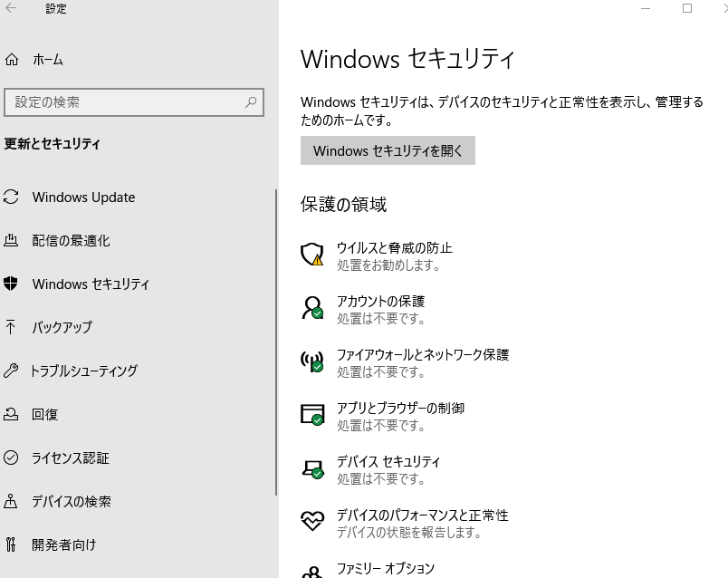Click the device performance heart icon

(x=312, y=521)
